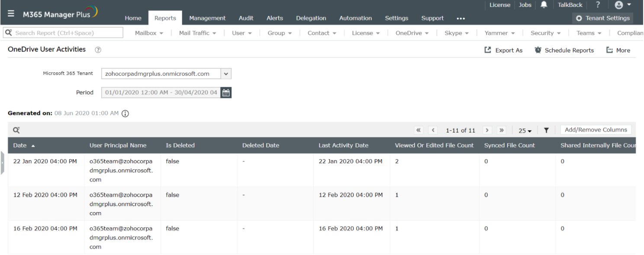
Task: Switch to the Home tab
Action: coord(133,18)
